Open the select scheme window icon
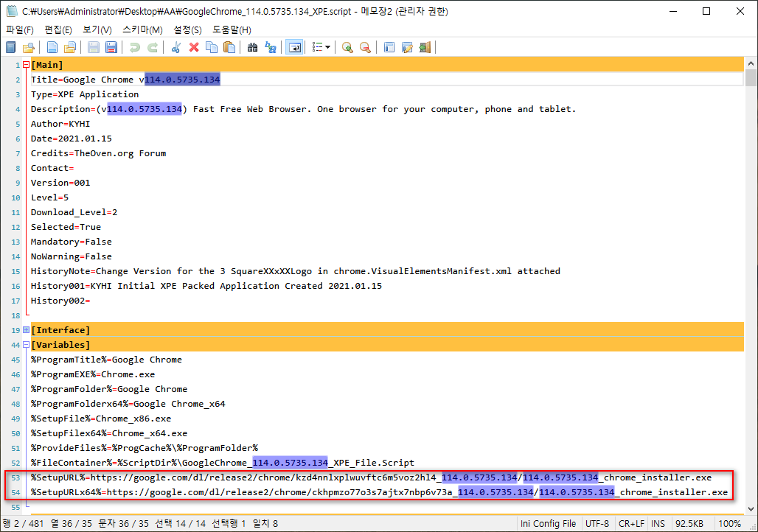Viewport: 758px width, 532px height. pos(389,47)
